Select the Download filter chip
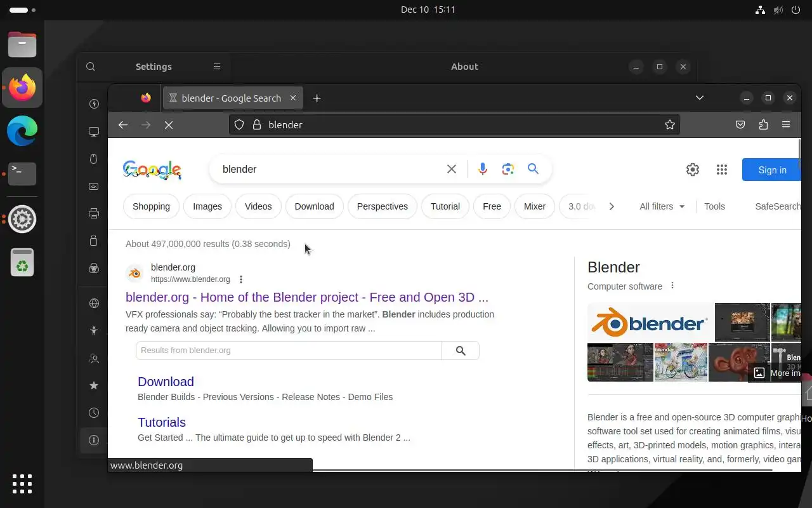Screen dimensions: 812x508 [x=314, y=206]
